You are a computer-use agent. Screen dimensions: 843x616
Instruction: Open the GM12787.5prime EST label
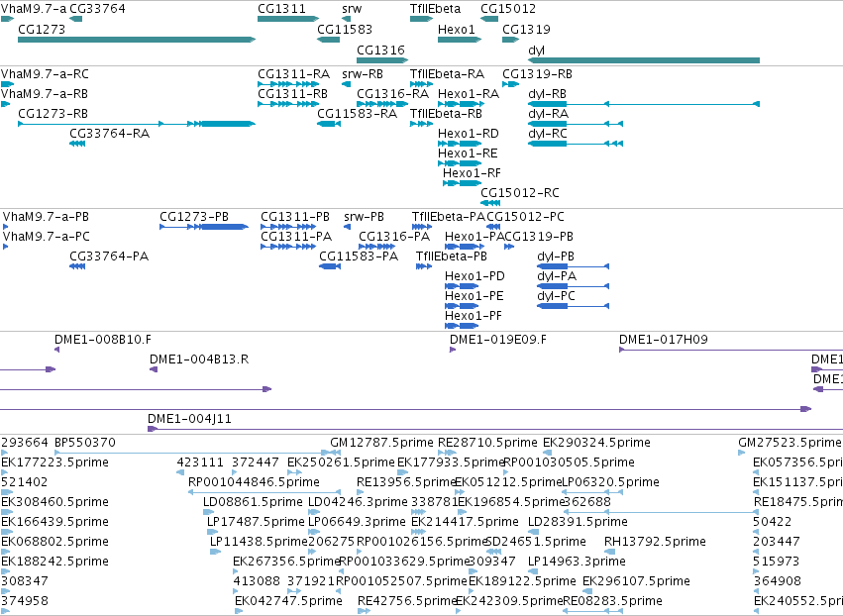(x=381, y=443)
